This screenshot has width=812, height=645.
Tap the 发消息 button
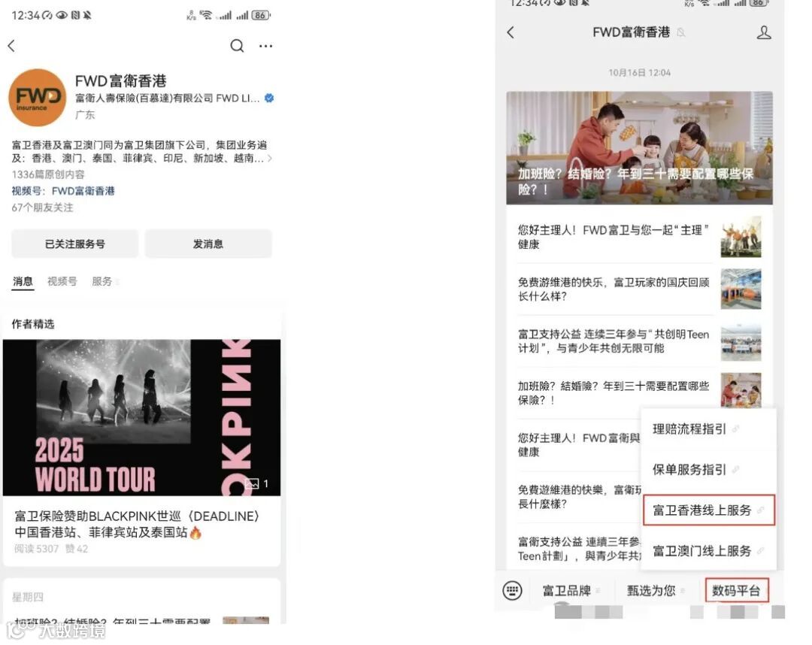click(x=208, y=244)
